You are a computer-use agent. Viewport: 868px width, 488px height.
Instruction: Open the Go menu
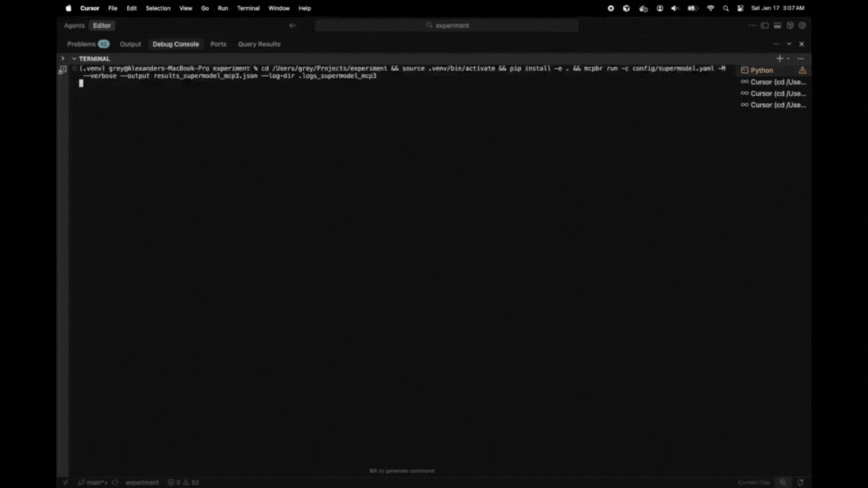(x=205, y=8)
